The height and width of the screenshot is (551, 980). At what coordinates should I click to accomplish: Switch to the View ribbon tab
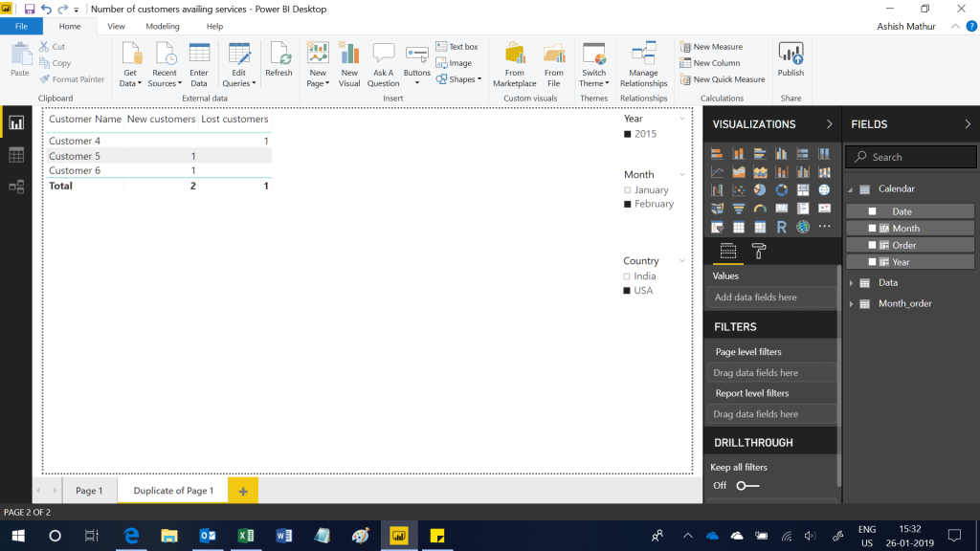116,26
